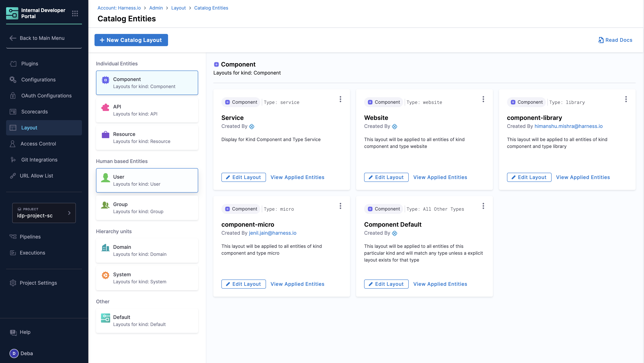Click New Catalog Layout button
The width and height of the screenshot is (644, 363).
[x=131, y=40]
